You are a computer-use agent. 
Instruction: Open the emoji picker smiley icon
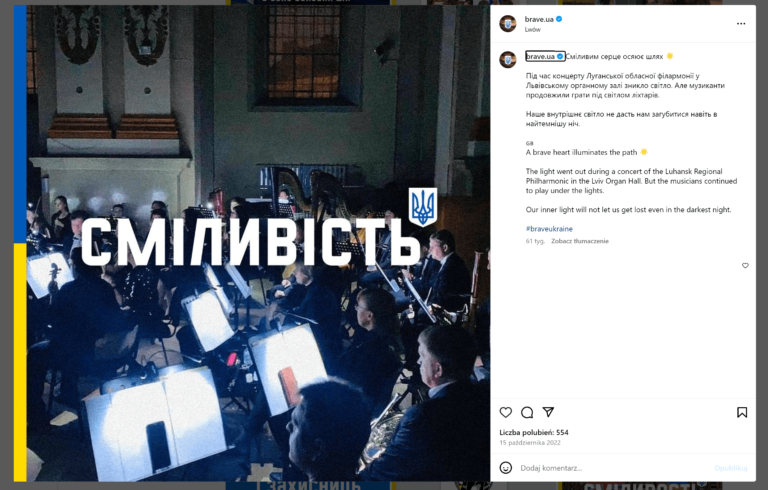click(505, 468)
